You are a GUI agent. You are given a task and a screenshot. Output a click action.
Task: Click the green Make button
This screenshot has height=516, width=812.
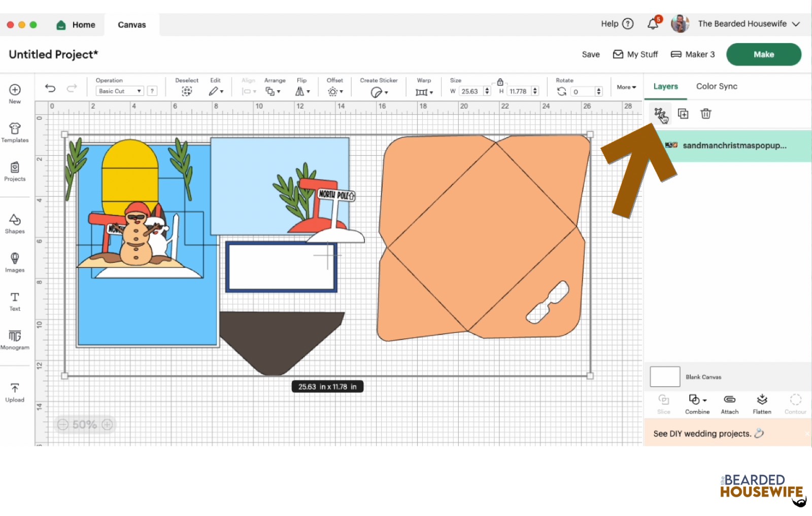pos(764,54)
